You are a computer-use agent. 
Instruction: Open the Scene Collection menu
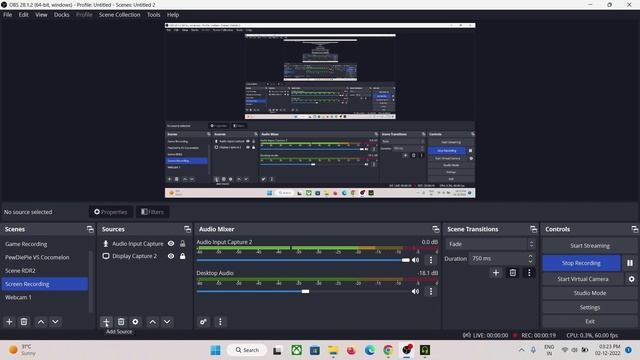119,15
